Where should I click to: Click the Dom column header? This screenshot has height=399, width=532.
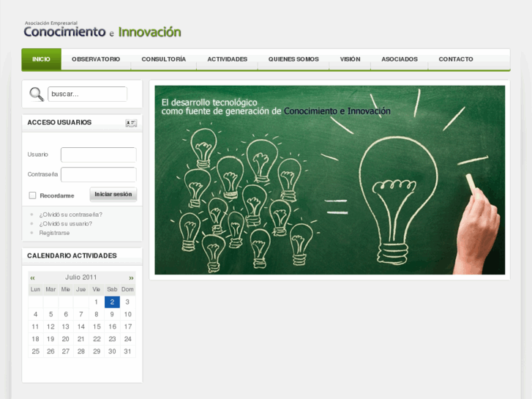tap(127, 289)
